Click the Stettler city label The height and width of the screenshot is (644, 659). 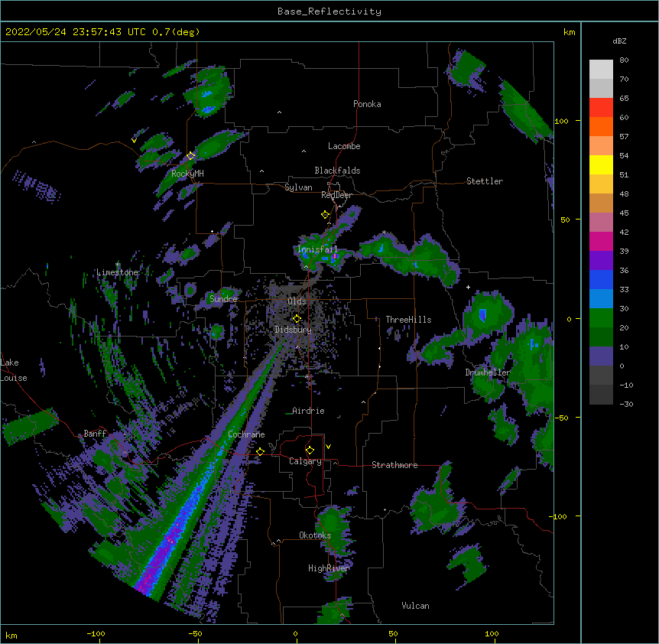(x=485, y=181)
